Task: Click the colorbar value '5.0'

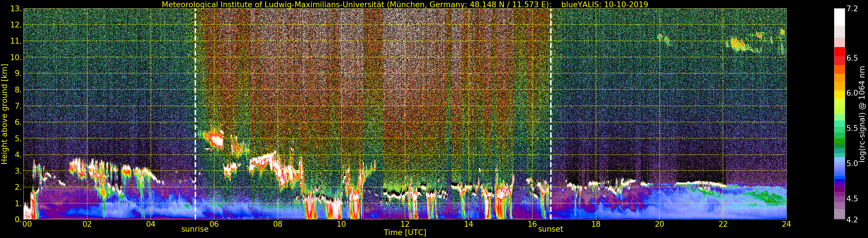Action: click(x=852, y=163)
